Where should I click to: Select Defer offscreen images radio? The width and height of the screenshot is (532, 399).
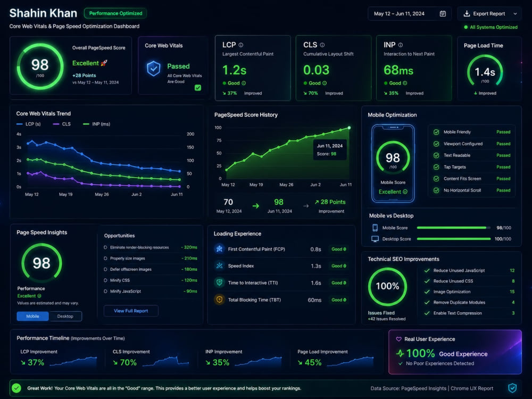[x=105, y=269]
